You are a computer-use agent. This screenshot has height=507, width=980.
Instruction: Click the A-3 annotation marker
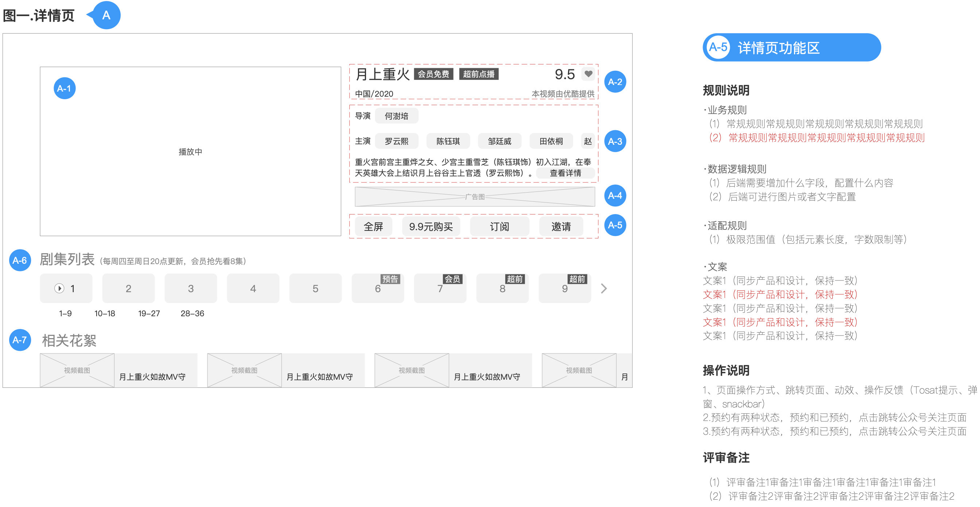tap(615, 141)
